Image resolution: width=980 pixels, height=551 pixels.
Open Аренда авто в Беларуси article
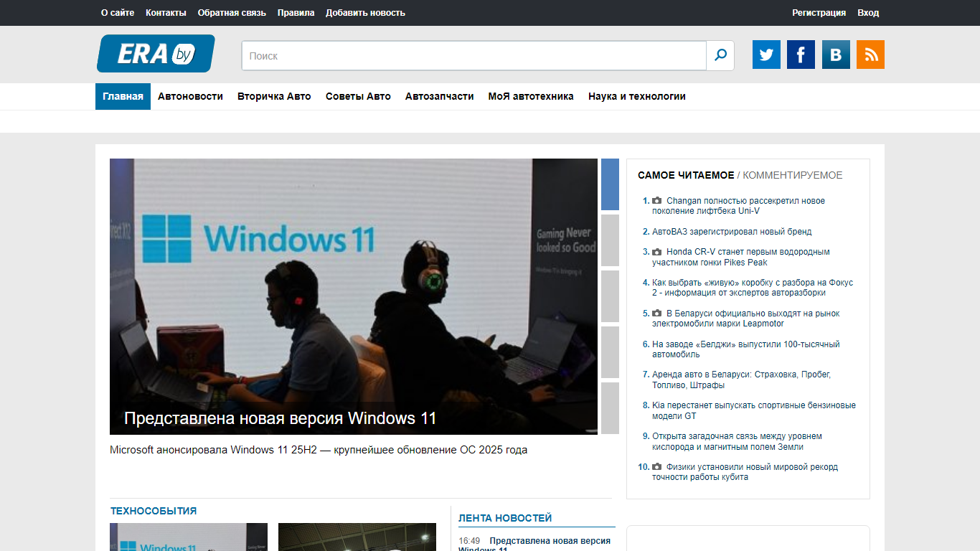point(741,380)
